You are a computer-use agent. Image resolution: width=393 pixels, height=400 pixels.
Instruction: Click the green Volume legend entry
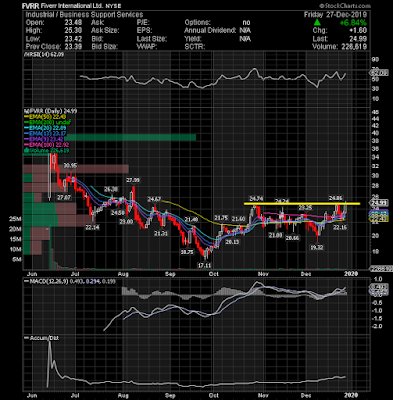pyautogui.click(x=46, y=151)
